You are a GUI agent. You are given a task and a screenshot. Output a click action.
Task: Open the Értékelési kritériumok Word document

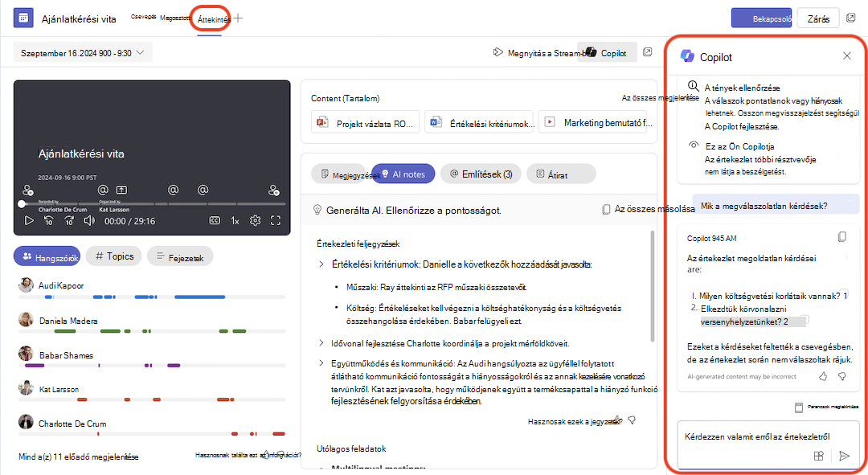479,123
